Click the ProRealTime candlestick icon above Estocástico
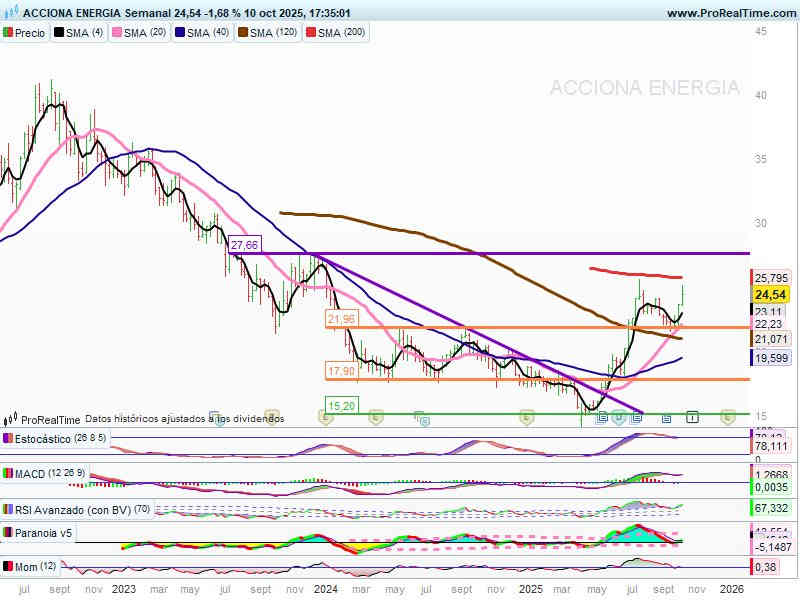This screenshot has width=800, height=600. pyautogui.click(x=11, y=420)
